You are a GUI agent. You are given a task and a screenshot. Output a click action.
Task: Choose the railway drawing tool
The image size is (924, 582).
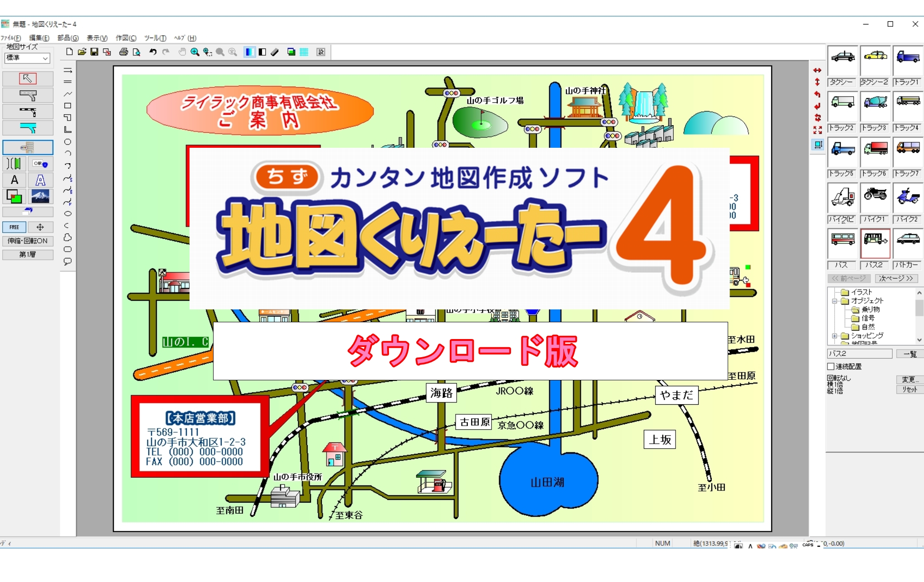(28, 112)
